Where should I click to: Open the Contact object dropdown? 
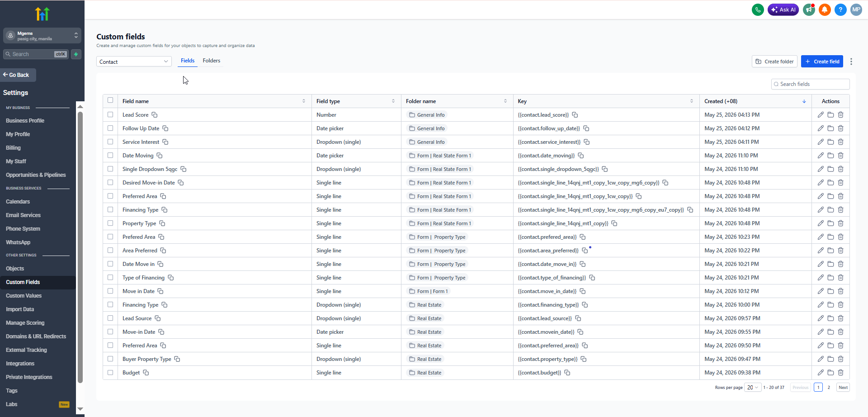(x=134, y=62)
